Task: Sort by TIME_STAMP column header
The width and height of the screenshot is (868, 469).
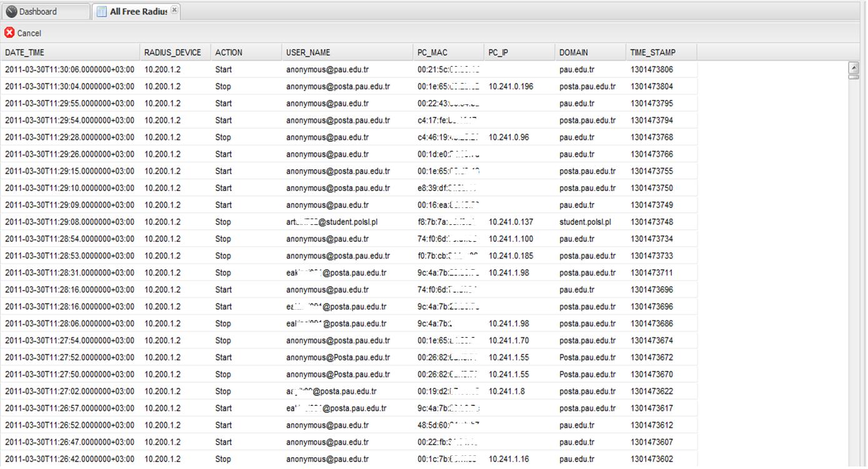Action: (x=661, y=52)
